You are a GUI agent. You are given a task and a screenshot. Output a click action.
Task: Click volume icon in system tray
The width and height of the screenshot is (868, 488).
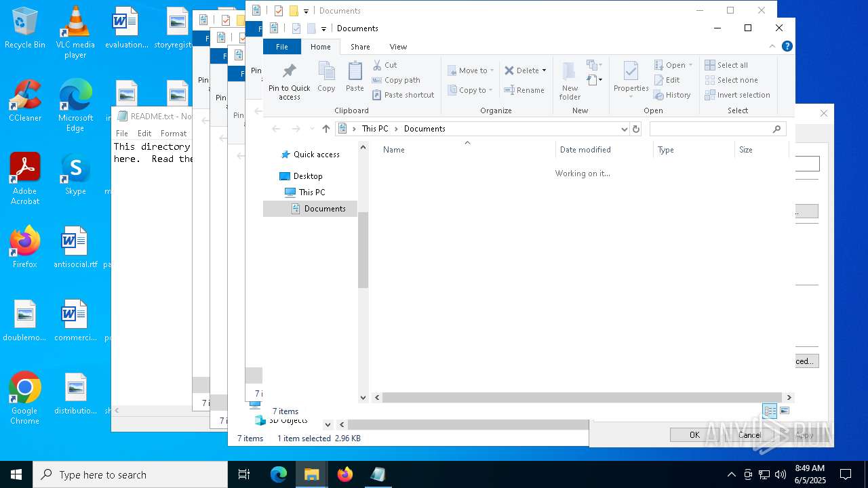click(x=781, y=474)
